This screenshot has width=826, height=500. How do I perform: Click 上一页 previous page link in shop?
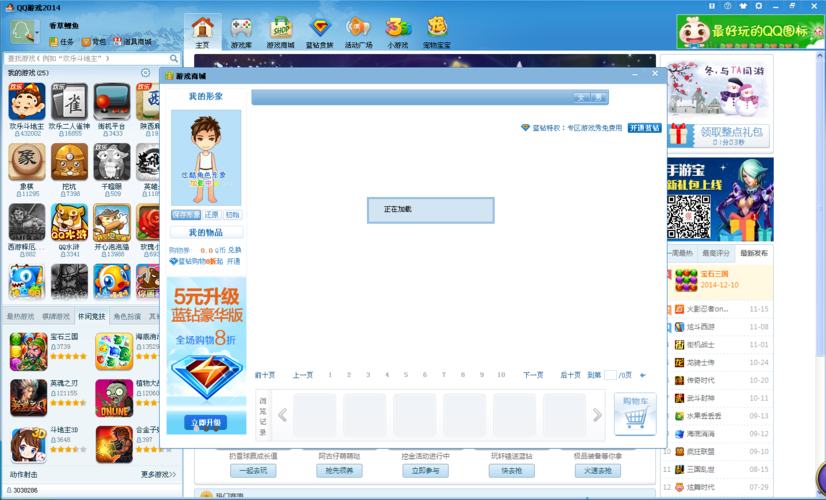(x=303, y=375)
